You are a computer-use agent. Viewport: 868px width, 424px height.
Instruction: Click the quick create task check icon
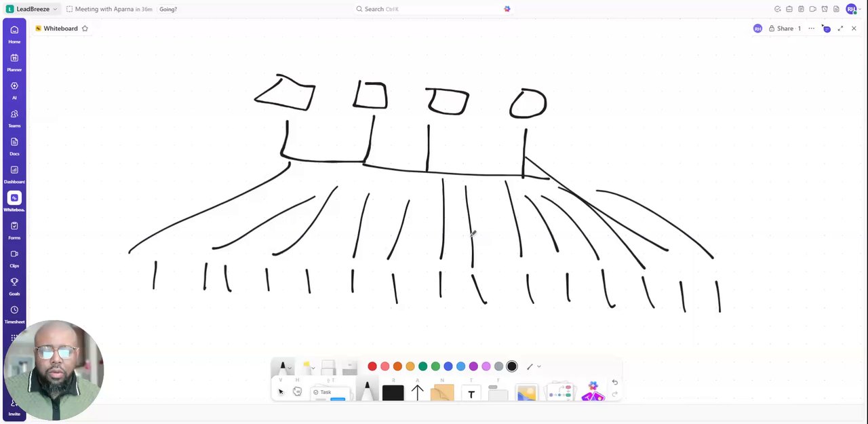click(x=778, y=9)
